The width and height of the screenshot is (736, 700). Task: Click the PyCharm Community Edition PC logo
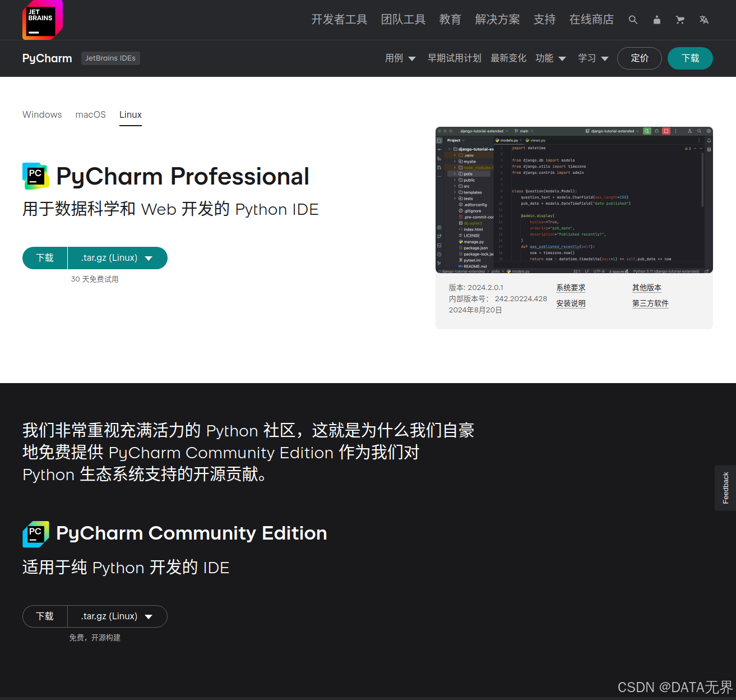click(x=36, y=534)
